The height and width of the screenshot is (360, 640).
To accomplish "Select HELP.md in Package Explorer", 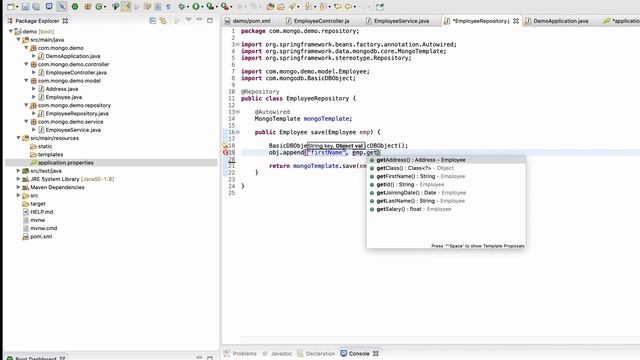I will pos(42,212).
